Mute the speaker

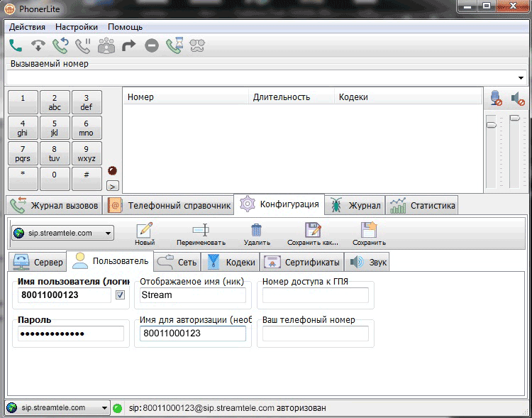coord(517,99)
